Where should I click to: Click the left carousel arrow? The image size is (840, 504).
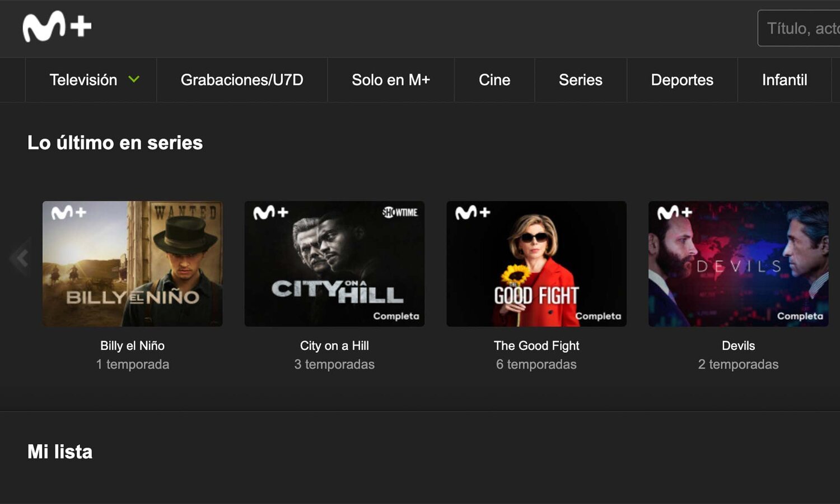click(20, 257)
